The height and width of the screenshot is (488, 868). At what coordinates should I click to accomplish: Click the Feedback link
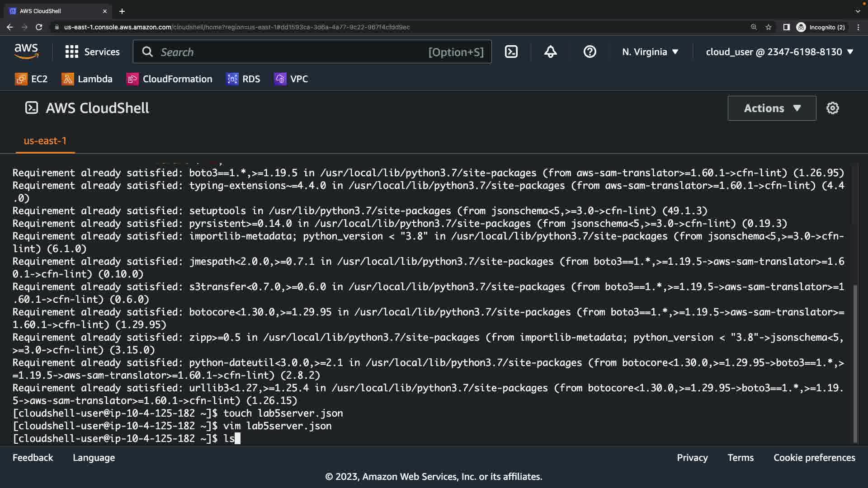(x=33, y=458)
